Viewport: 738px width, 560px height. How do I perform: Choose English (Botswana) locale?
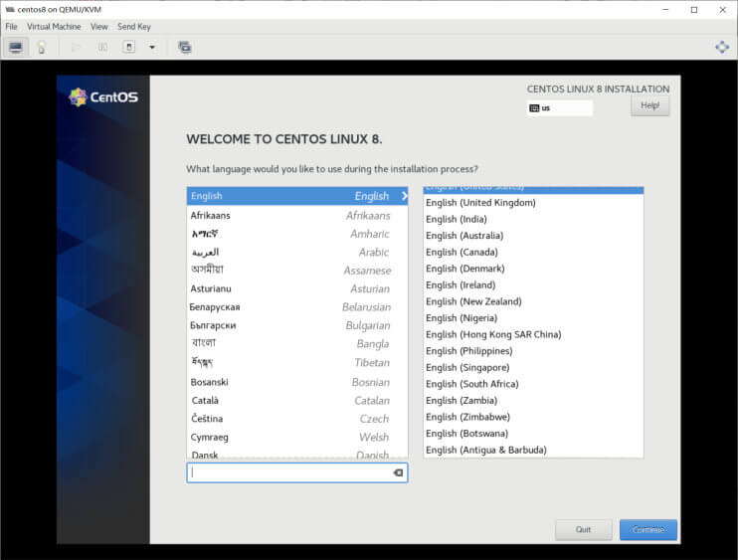pos(533,434)
